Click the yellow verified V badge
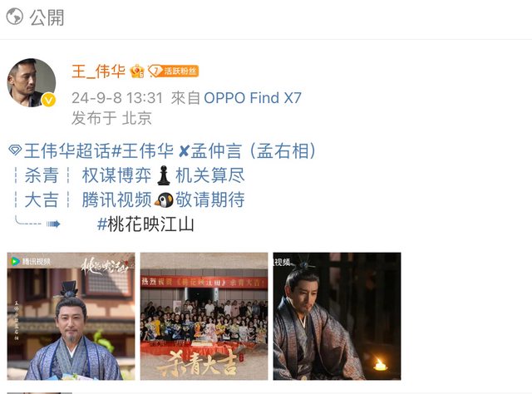 pos(48,100)
